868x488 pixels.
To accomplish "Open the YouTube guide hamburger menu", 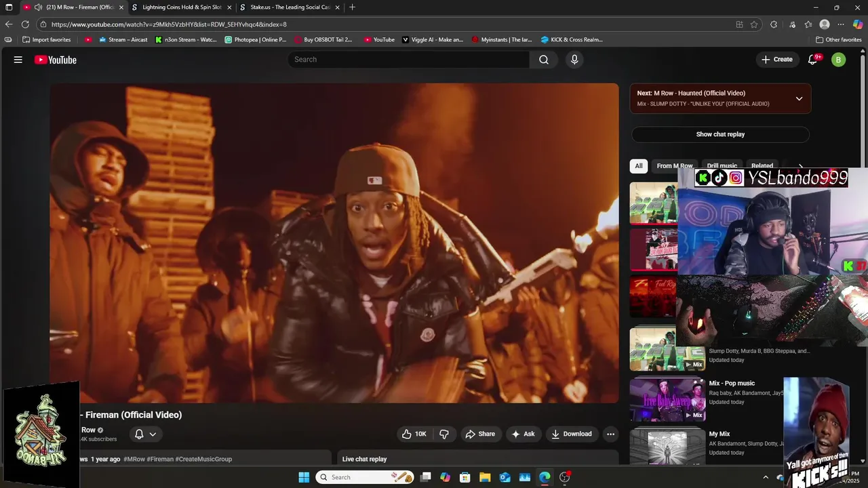I will (x=18, y=60).
